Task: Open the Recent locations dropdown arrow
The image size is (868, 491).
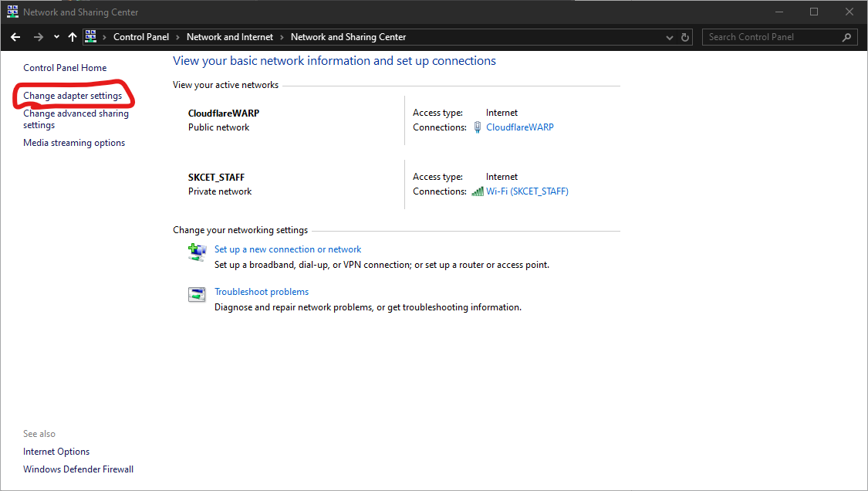Action: click(56, 37)
